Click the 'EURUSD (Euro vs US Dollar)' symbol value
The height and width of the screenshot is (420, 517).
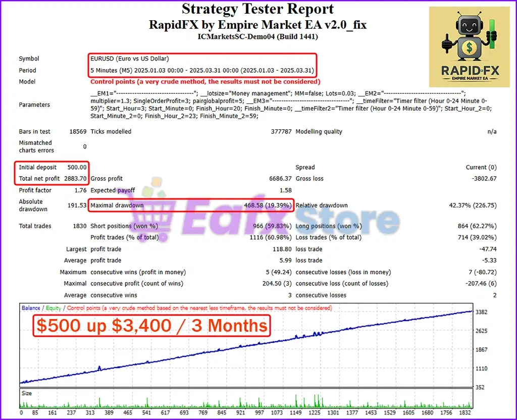130,59
